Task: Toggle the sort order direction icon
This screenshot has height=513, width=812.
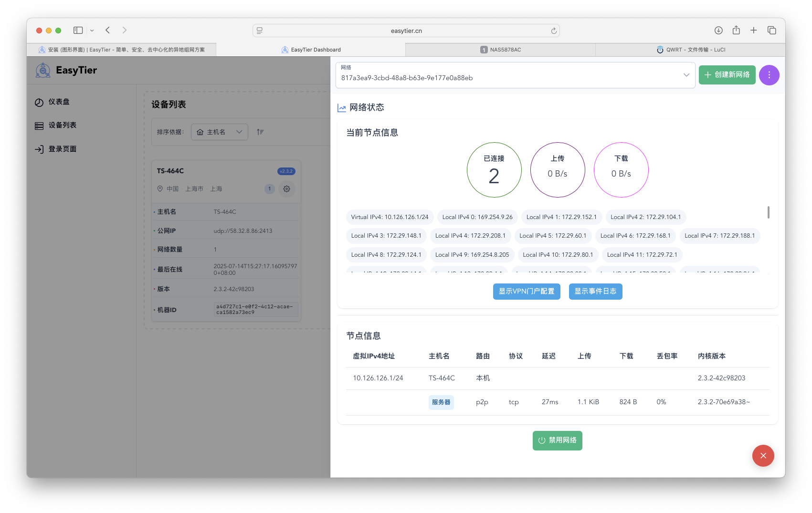Action: (260, 132)
